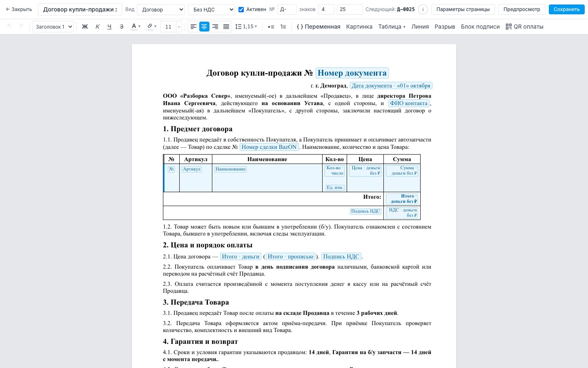Viewport: 588px width, 368px height.
Task: Open the Без НДС dropdown
Action: (x=212, y=9)
